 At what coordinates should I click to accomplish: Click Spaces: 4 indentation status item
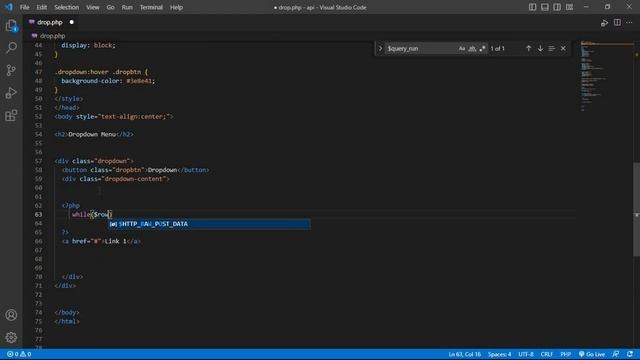[499, 354]
